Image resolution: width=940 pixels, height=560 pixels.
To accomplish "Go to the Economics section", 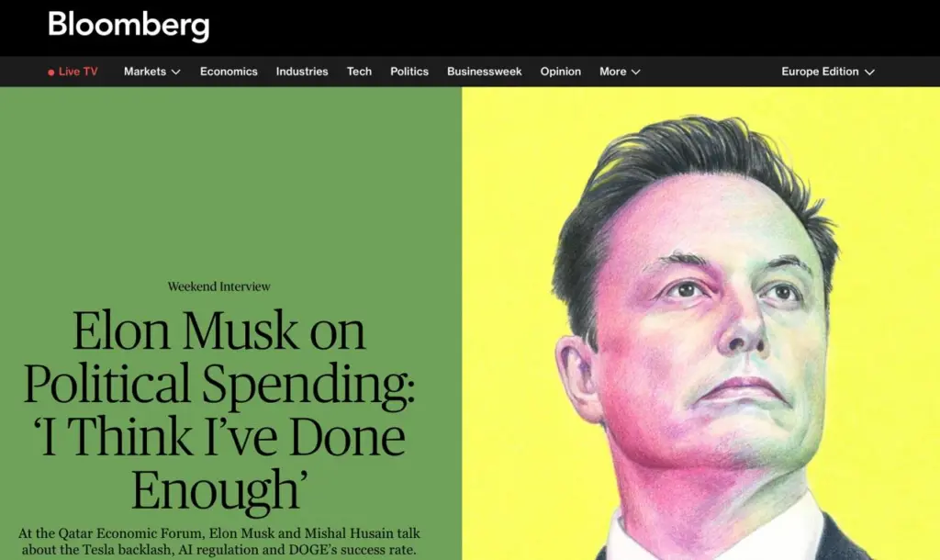I will tap(229, 72).
